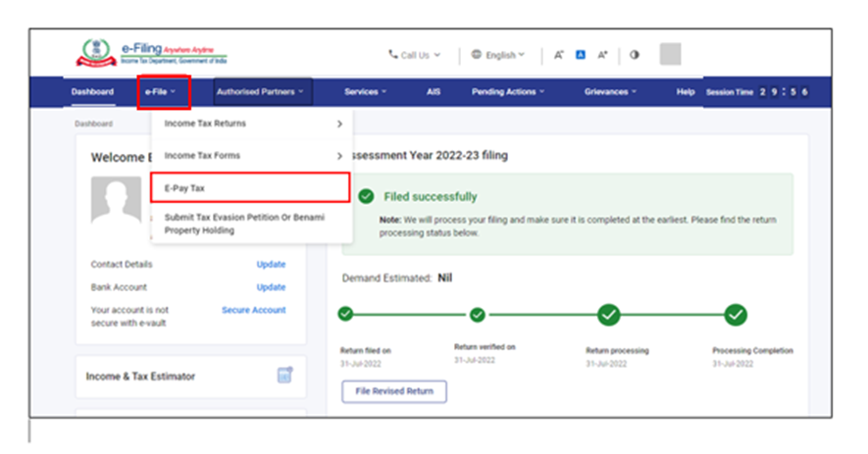Click the Return processing progress step
The image size is (868, 454).
click(x=608, y=315)
